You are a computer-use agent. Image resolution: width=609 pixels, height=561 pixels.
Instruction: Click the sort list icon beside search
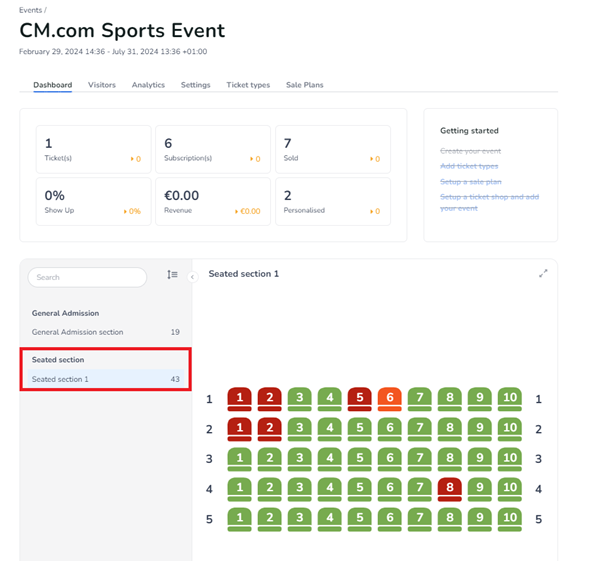click(172, 275)
